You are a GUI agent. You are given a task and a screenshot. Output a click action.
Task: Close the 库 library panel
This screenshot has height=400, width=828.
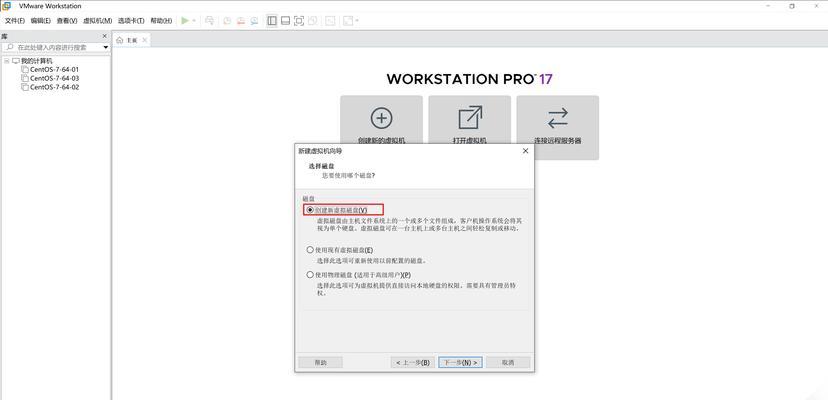(105, 36)
